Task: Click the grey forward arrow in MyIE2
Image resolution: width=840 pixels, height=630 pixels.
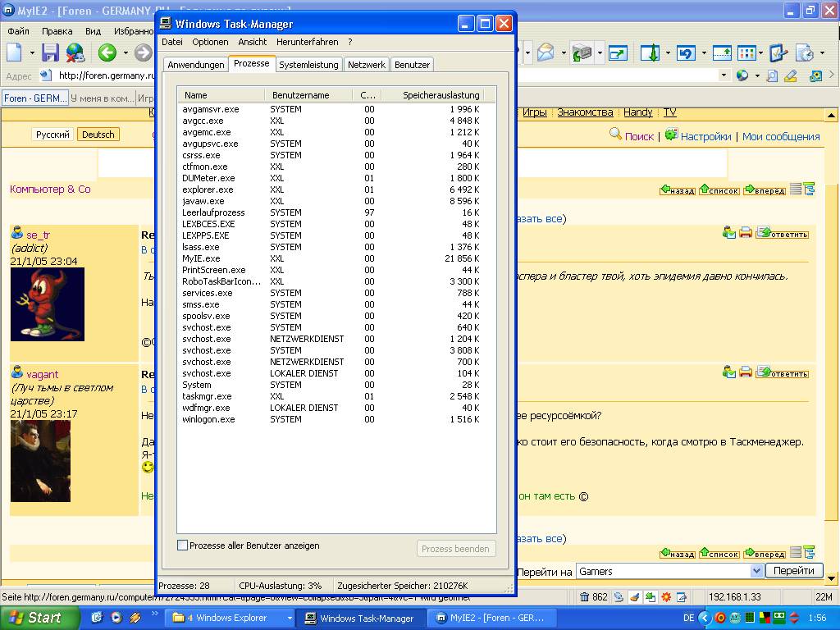Action: click(x=143, y=52)
